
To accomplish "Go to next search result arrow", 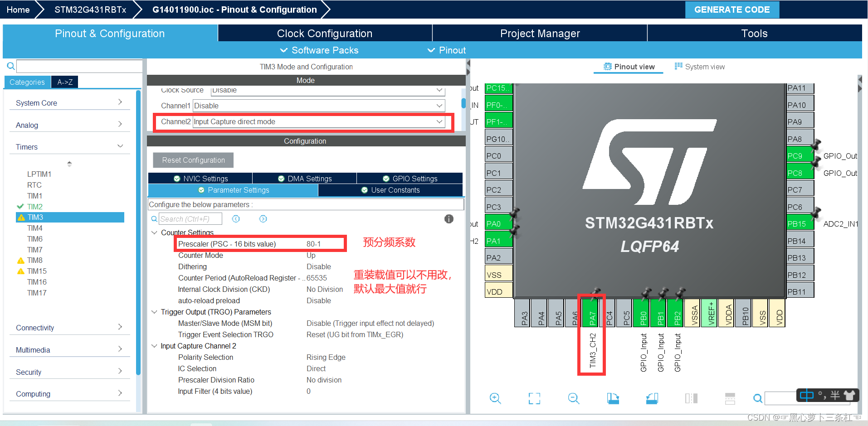I will pos(263,219).
